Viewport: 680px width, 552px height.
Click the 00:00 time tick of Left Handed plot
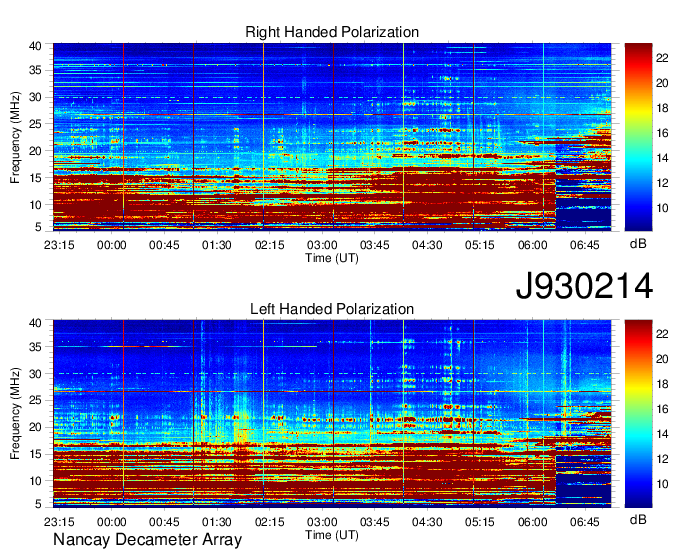point(111,522)
